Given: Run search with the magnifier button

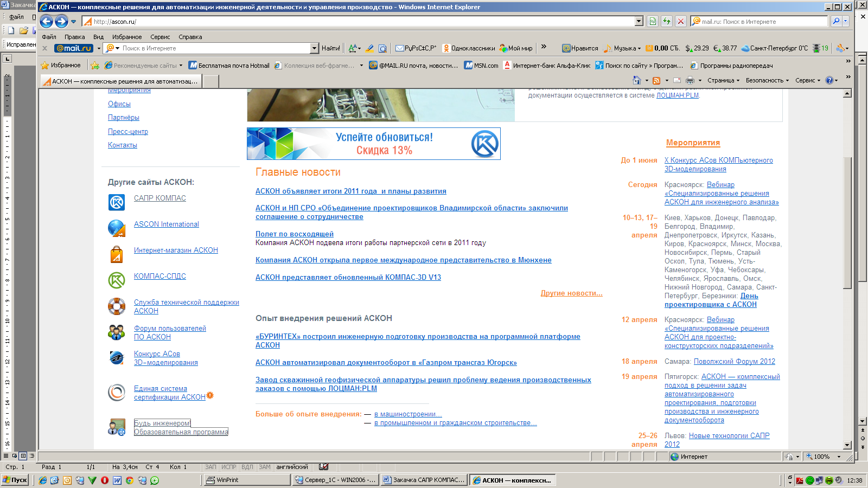Looking at the screenshot, I should (836, 21).
